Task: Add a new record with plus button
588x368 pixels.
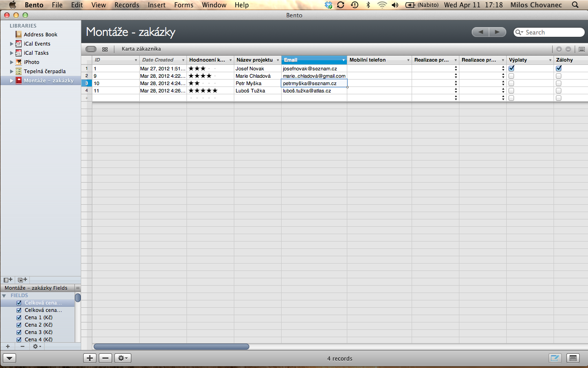Action: coord(90,358)
